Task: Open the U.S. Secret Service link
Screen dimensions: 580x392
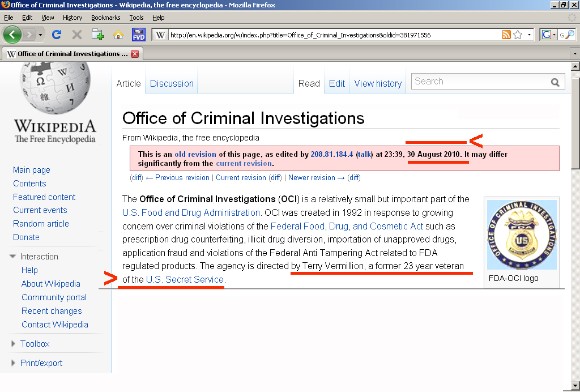Action: [185, 279]
